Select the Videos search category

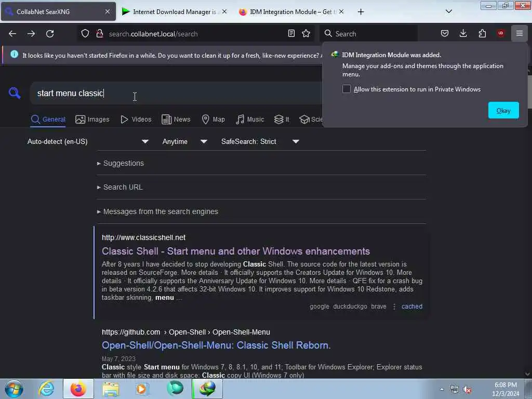coord(136,119)
